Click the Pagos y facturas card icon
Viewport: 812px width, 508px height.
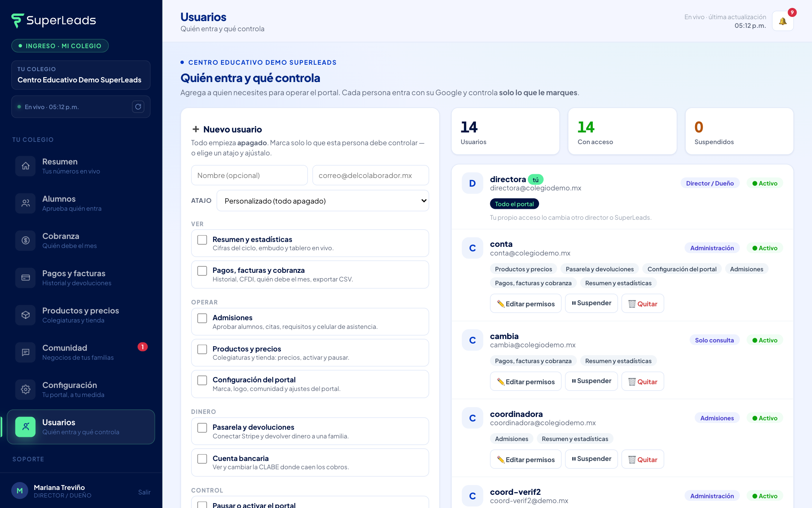click(26, 278)
